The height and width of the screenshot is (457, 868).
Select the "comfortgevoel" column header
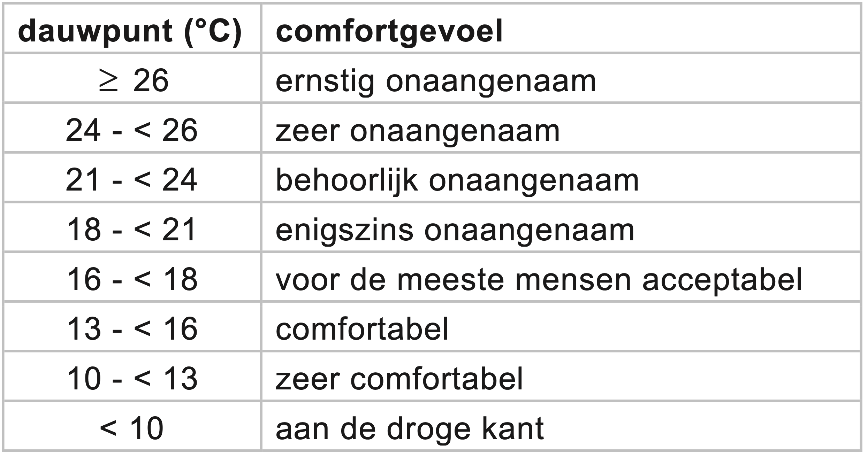tap(389, 31)
